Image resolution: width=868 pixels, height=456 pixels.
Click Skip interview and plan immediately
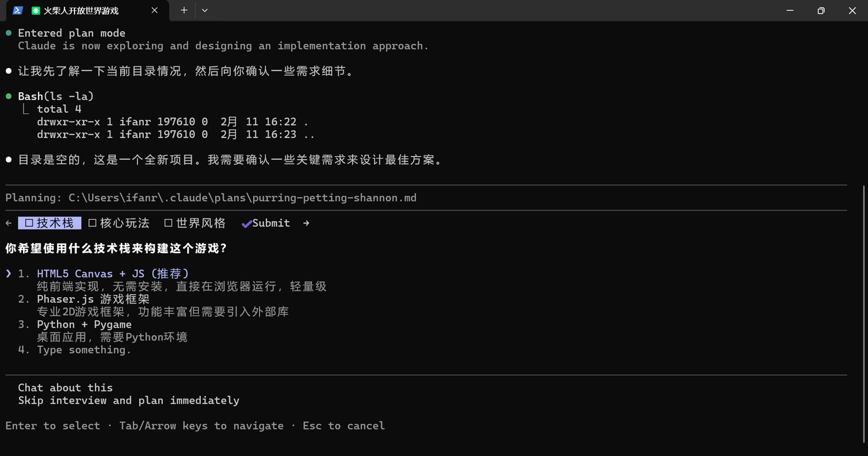(128, 400)
